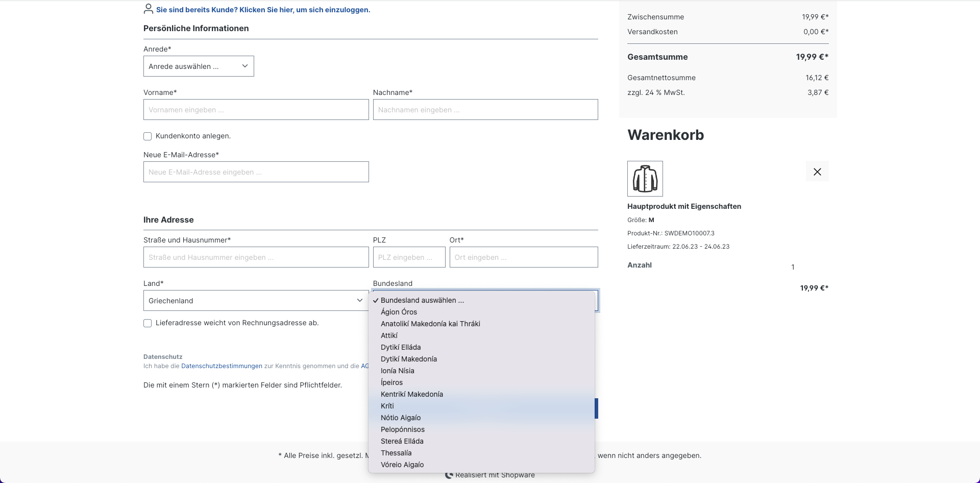Choose Ágion Óros from list
This screenshot has width=980, height=483.
tap(482, 312)
